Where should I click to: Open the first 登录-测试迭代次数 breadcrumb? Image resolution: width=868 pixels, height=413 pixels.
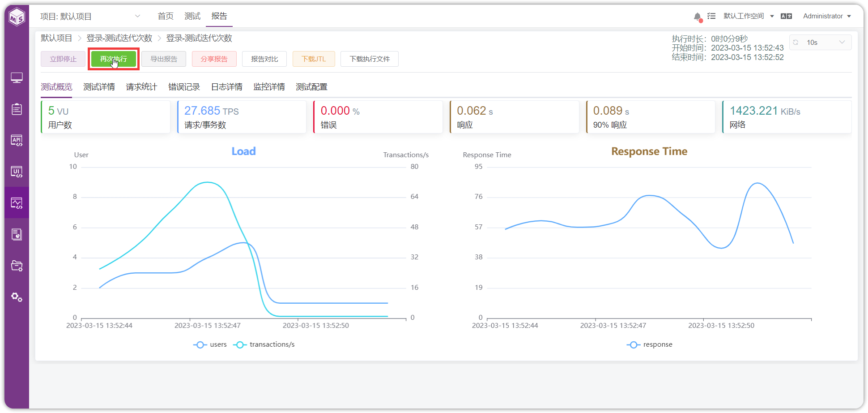(119, 38)
